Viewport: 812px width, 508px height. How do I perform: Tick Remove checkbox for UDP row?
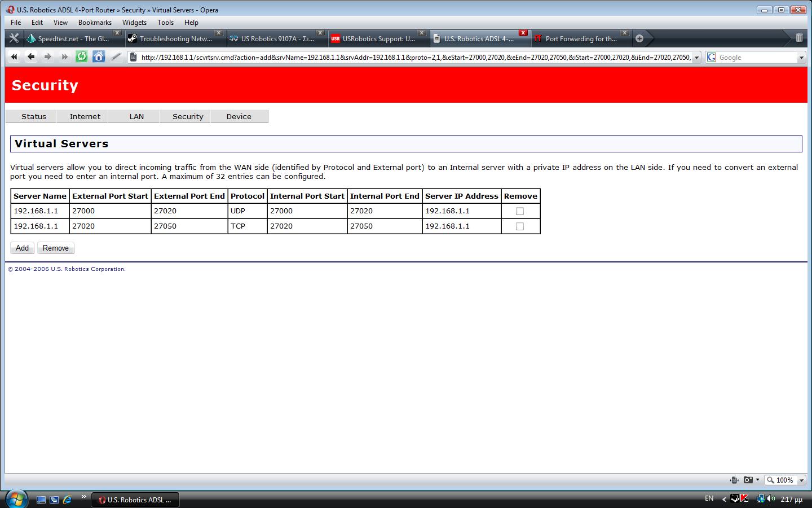pyautogui.click(x=520, y=211)
